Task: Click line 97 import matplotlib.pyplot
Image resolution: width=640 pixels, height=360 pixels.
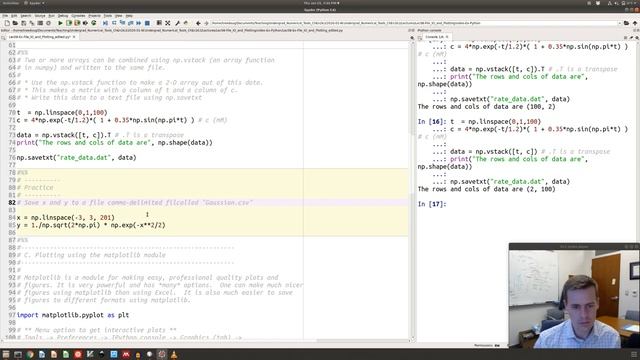Action: pos(73,315)
